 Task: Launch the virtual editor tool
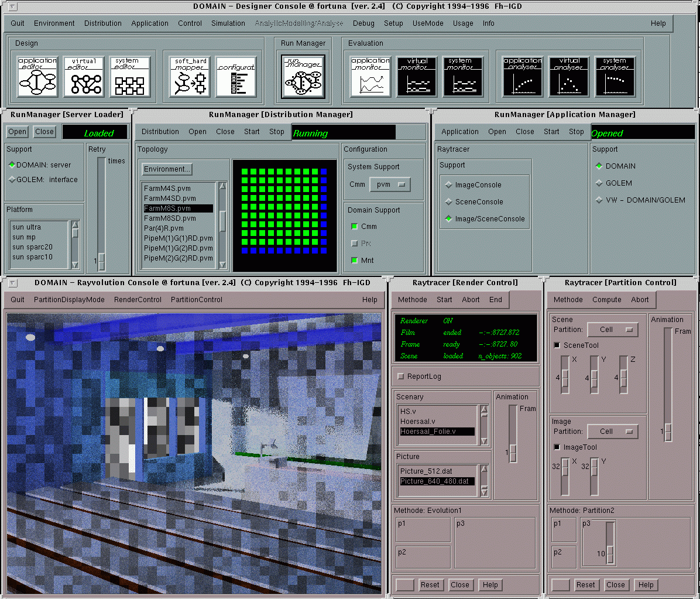[84, 77]
